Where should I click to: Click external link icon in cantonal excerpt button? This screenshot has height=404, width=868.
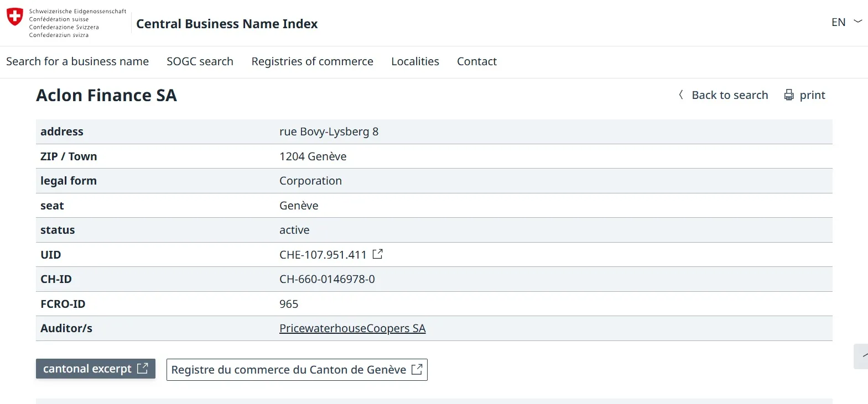143,369
